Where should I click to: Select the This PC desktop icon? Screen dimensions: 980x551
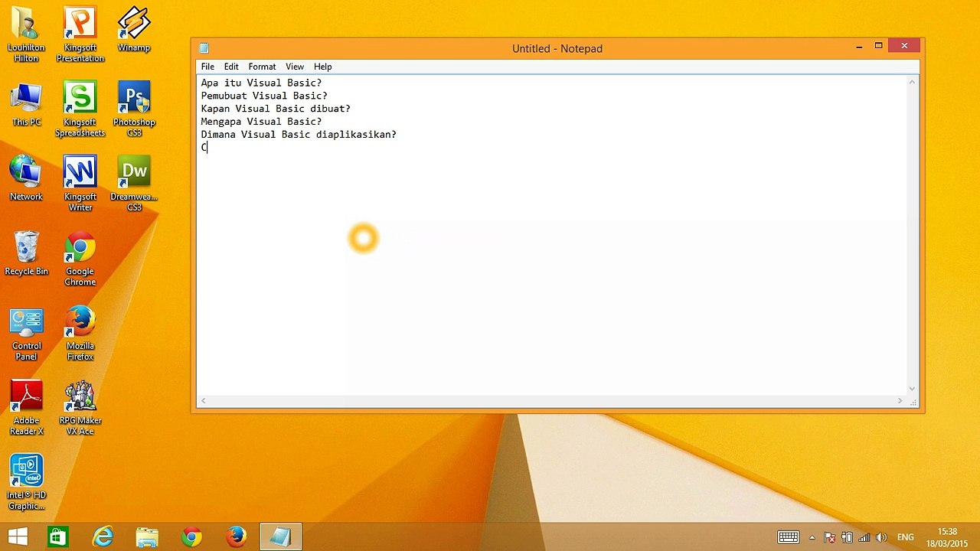pos(26,105)
